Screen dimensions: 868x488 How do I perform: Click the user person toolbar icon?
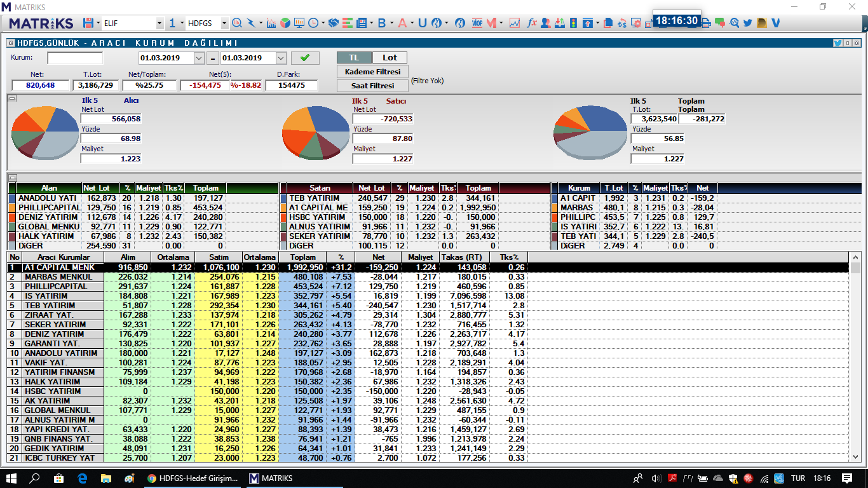546,24
